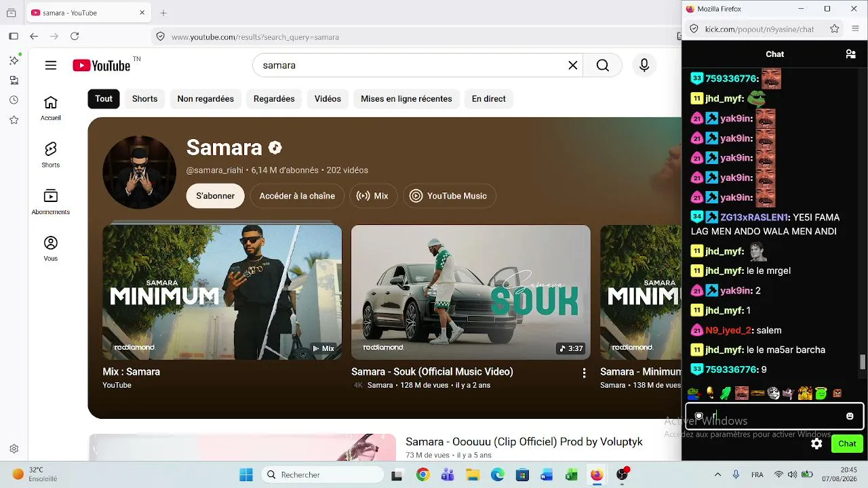Open more options for Samara - Souk
This screenshot has height=488, width=868.
point(584,373)
